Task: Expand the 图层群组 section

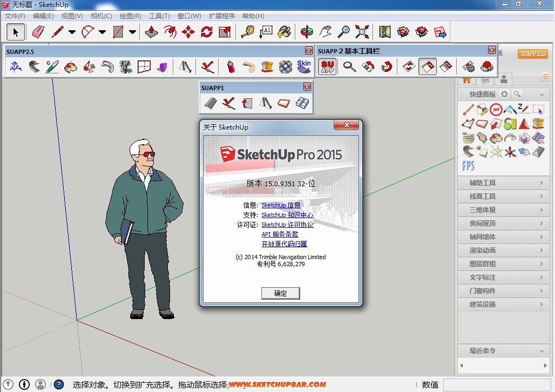Action: [x=503, y=264]
